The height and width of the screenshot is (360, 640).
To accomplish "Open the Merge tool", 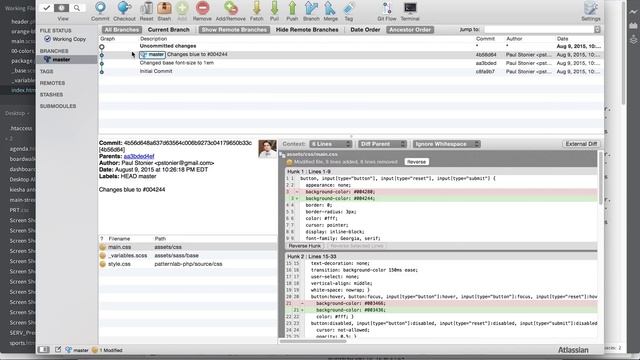I will (330, 11).
